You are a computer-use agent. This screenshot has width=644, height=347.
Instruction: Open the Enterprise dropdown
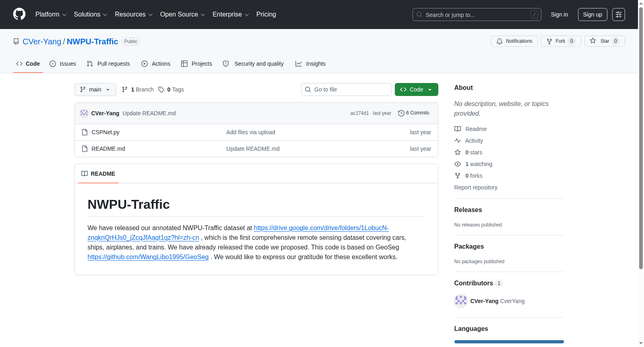click(231, 15)
